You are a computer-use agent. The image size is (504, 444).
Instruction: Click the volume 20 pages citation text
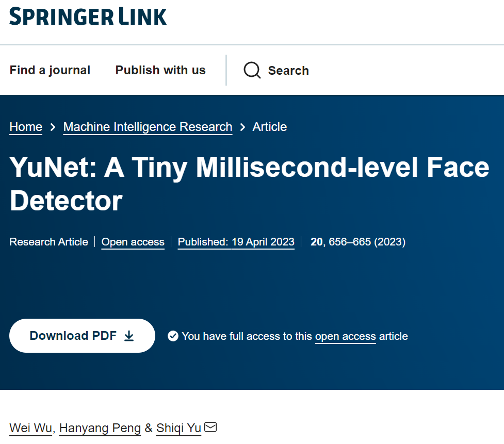coord(357,242)
